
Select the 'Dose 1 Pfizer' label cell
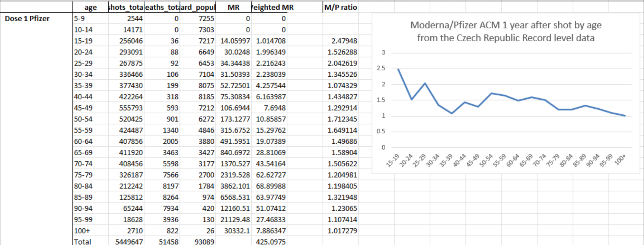pyautogui.click(x=27, y=19)
